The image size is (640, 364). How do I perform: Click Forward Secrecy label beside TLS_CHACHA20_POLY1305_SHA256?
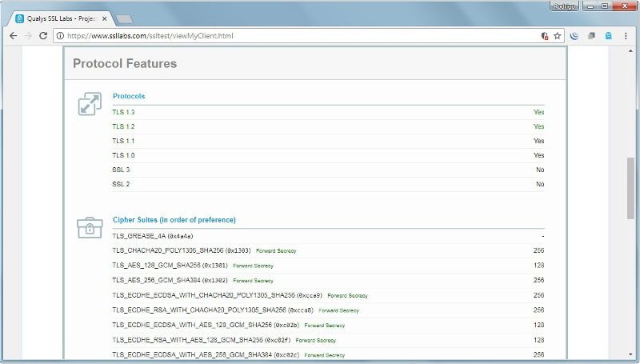[276, 251]
